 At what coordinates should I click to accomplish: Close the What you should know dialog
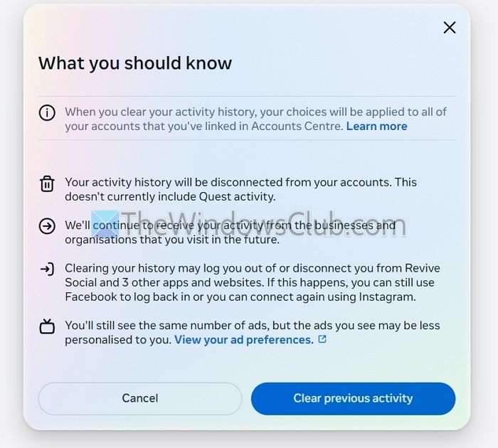click(450, 28)
